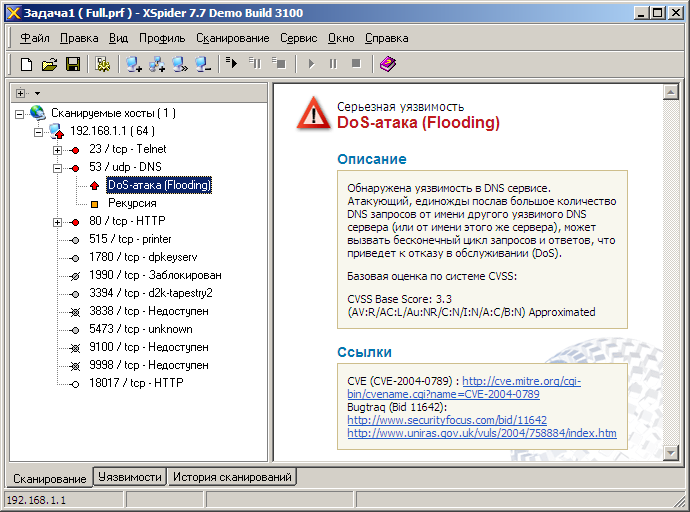
Task: Start scanning all hosts list-play icon
Action: click(231, 63)
